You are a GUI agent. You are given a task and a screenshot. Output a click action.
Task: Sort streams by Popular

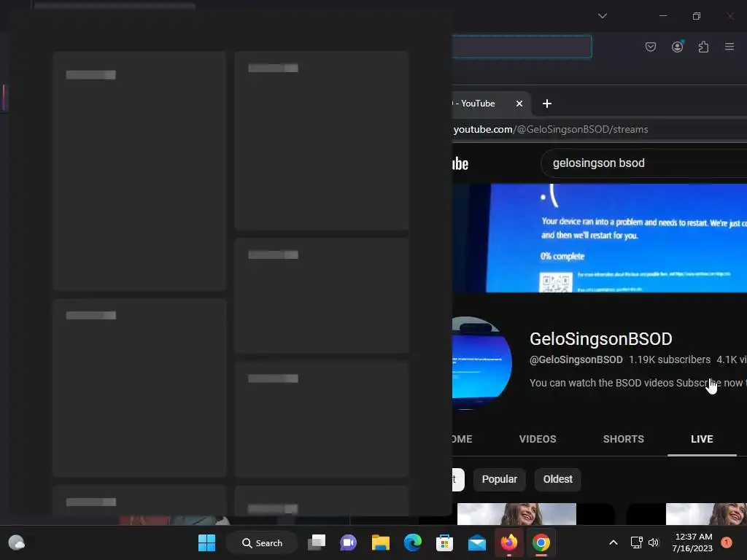499,479
